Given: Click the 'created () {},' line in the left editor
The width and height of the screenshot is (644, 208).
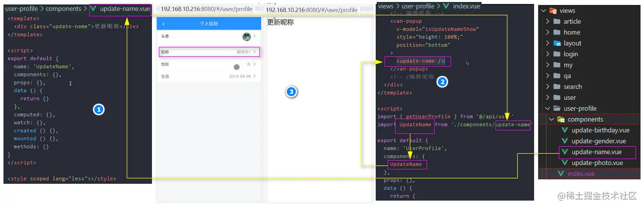Looking at the screenshot, I should pyautogui.click(x=36, y=130).
